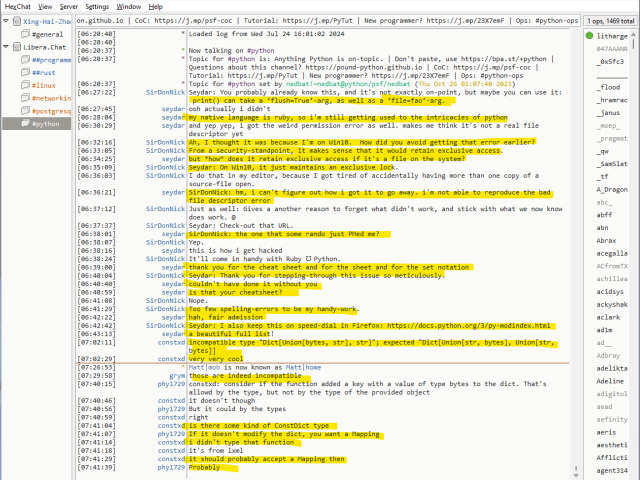
Task: Open the View menu
Action: point(45,7)
